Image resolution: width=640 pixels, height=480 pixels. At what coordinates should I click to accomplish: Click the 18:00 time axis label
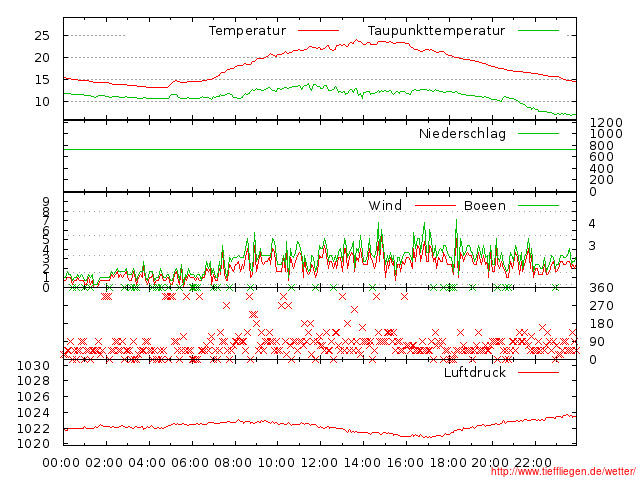448,463
